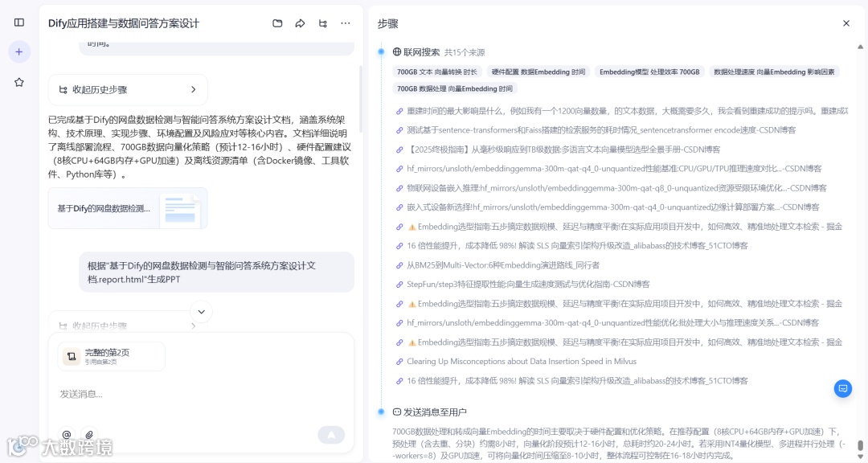Viewport: 868px width, 463px height.
Task: Click the 完整的第2页 quoted page chip
Action: [111, 356]
